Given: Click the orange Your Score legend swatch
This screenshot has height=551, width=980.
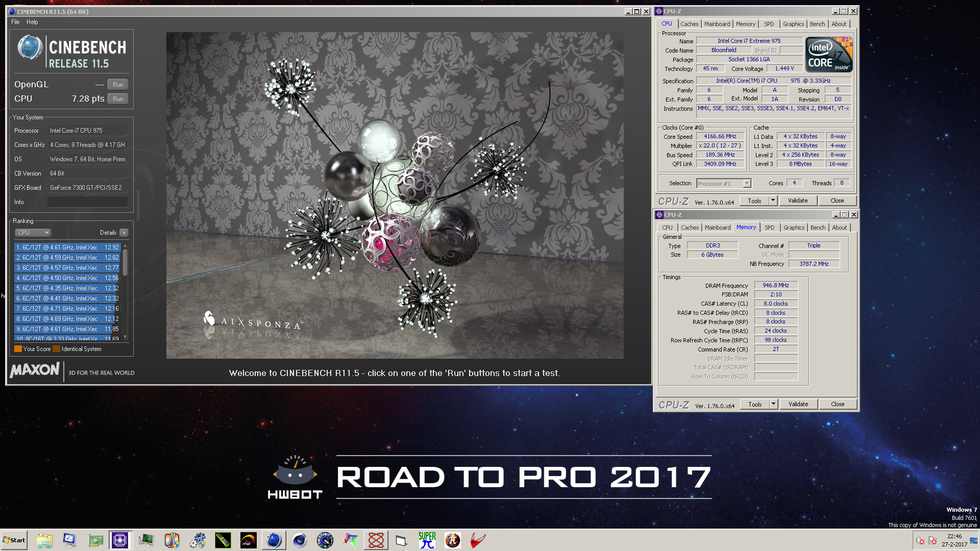Looking at the screenshot, I should coord(18,349).
